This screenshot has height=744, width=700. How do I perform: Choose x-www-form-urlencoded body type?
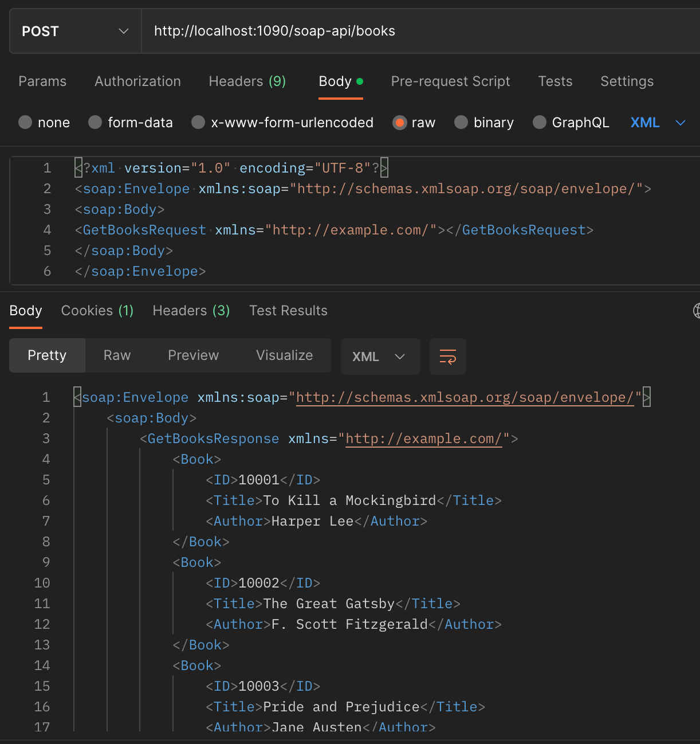point(198,123)
